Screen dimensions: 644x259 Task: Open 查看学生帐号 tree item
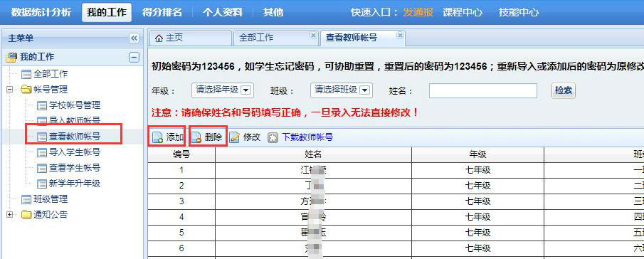click(75, 168)
